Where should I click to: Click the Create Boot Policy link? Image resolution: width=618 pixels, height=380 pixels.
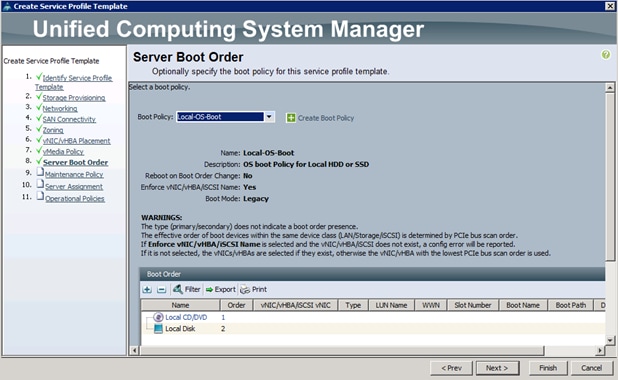[x=326, y=118]
